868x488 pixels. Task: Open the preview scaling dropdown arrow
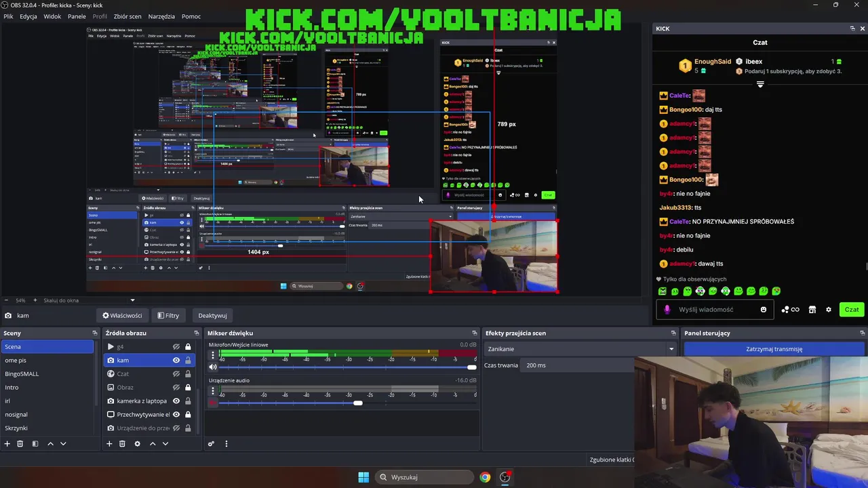point(132,300)
